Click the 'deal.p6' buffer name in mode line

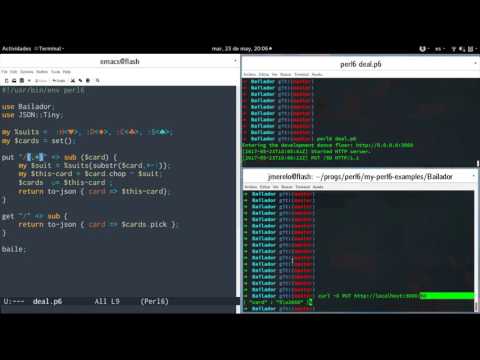[47, 301]
